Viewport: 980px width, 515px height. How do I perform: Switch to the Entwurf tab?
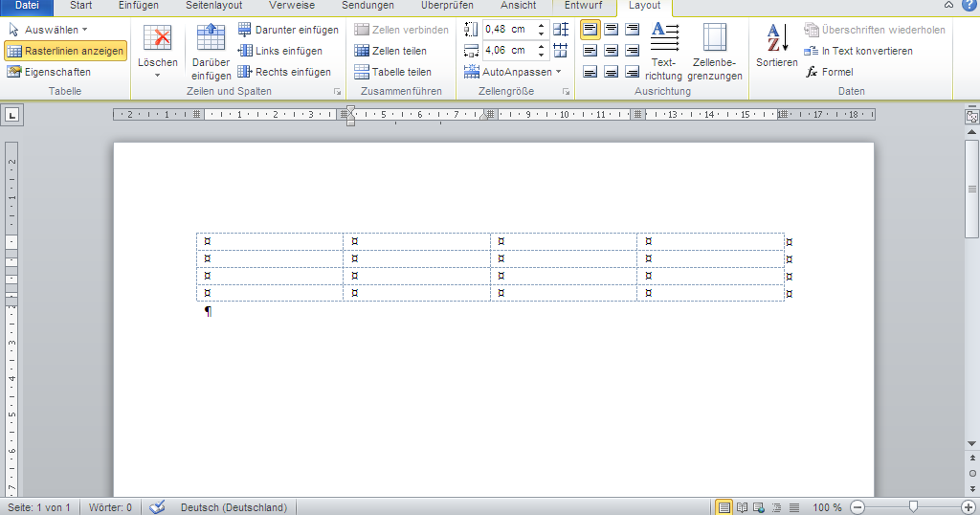click(583, 7)
